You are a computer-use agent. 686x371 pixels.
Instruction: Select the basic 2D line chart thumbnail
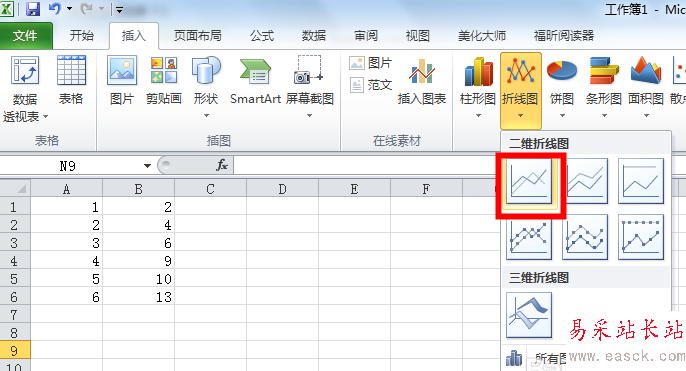[x=529, y=182]
